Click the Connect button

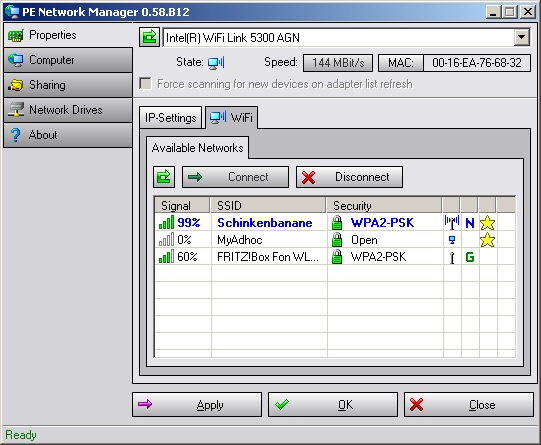235,177
